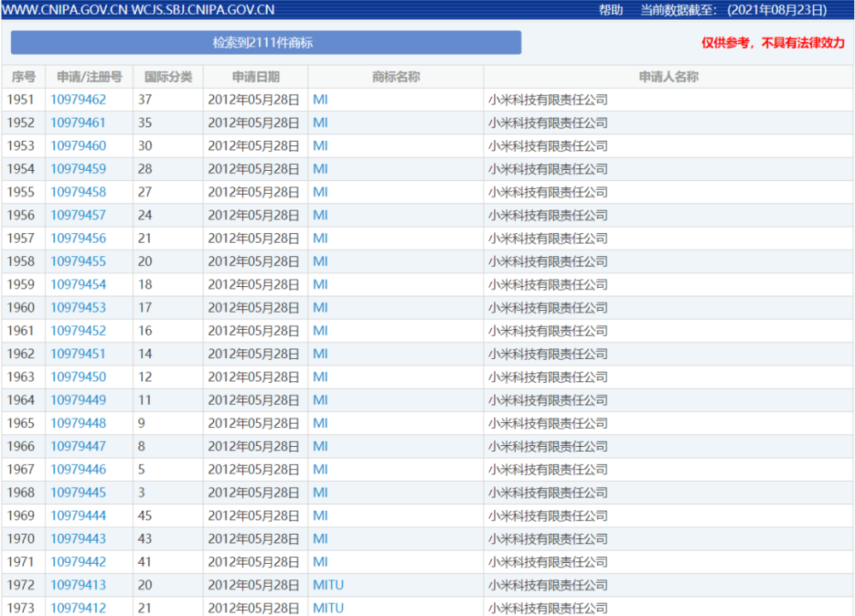Click the 检索到2111件商标 results bar
The height and width of the screenshot is (616, 855).
point(266,43)
